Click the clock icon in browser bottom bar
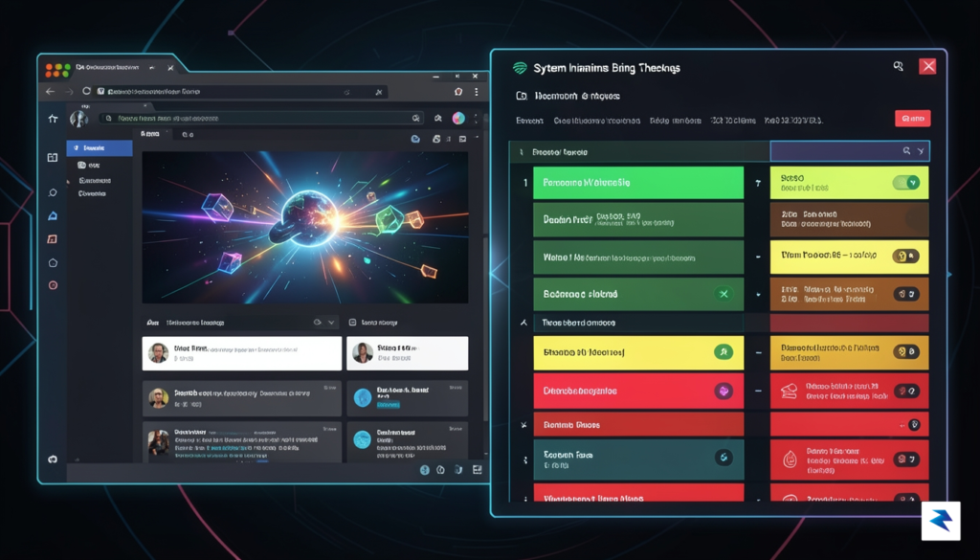The height and width of the screenshot is (560, 980). pos(440,470)
